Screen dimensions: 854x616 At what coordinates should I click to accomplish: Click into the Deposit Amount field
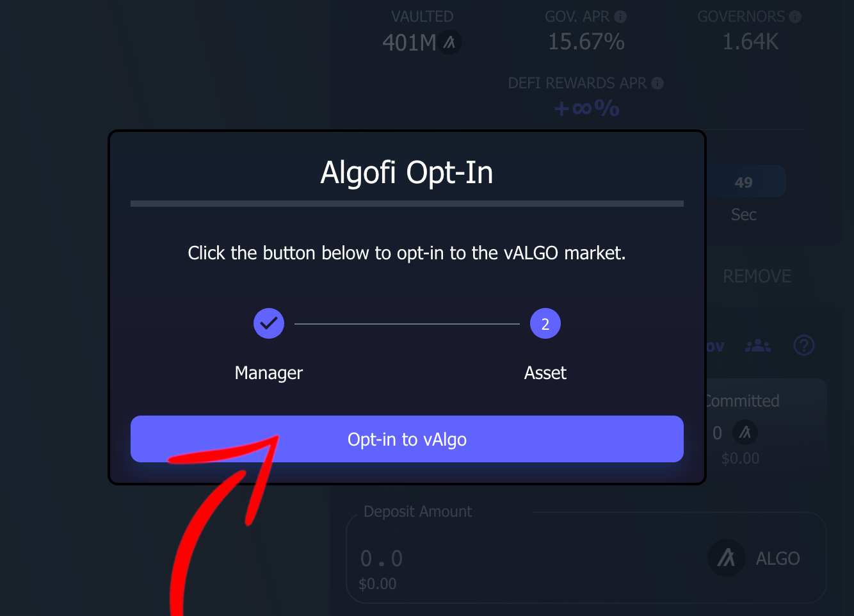click(512, 558)
